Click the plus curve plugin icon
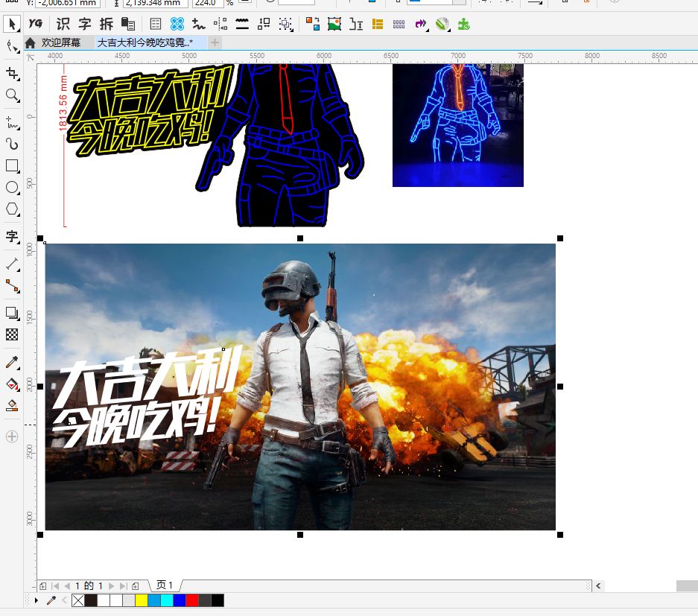 199,24
